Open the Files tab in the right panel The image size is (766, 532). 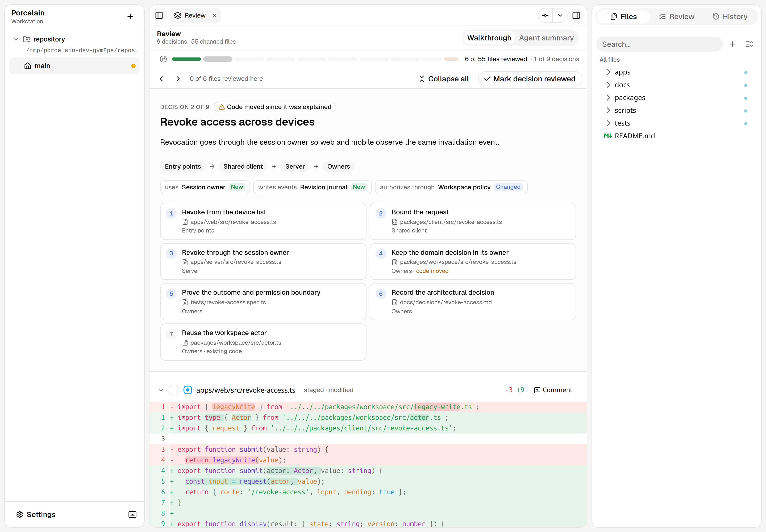(x=623, y=17)
